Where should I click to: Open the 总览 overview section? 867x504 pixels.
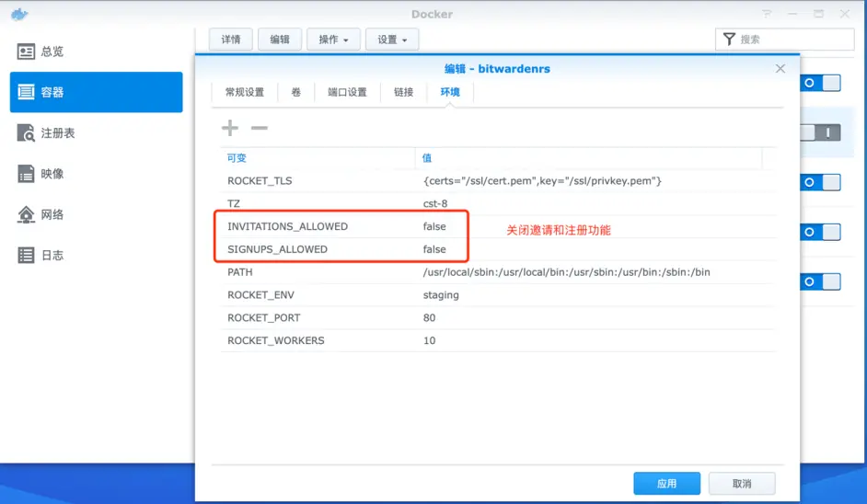(97, 52)
